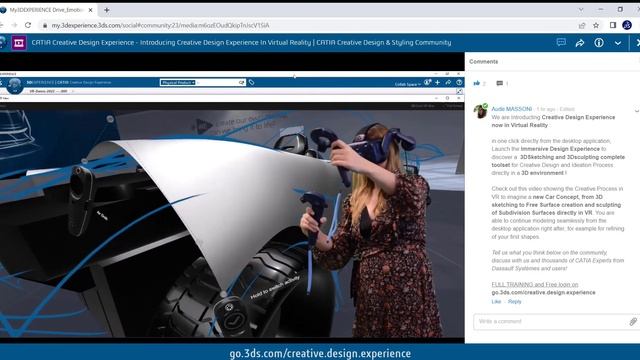Open Aude MASSONI's profile avatar
The width and height of the screenshot is (640, 360).
(x=480, y=111)
